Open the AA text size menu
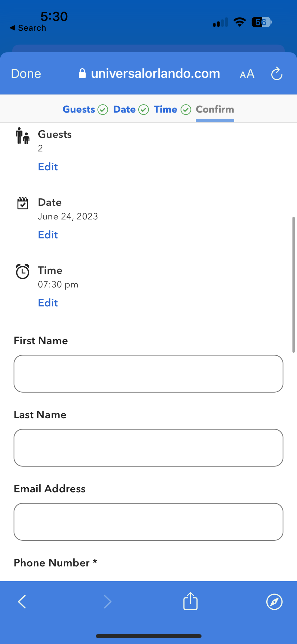297x644 pixels. [247, 74]
